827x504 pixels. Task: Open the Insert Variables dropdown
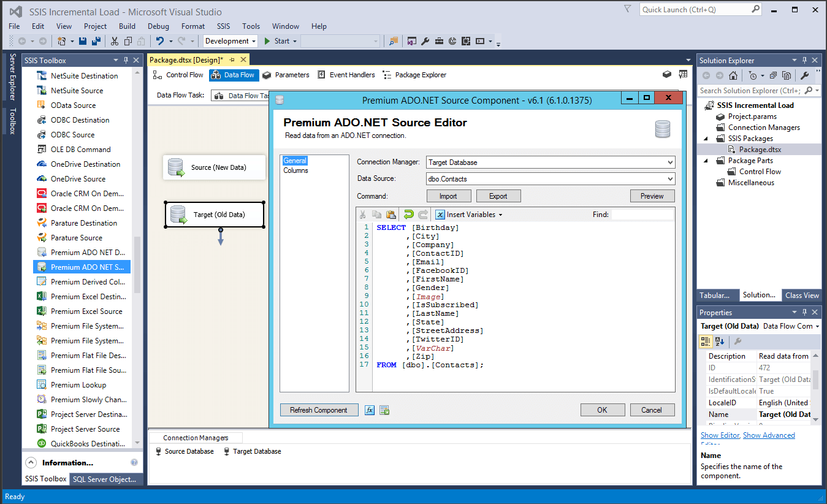500,215
